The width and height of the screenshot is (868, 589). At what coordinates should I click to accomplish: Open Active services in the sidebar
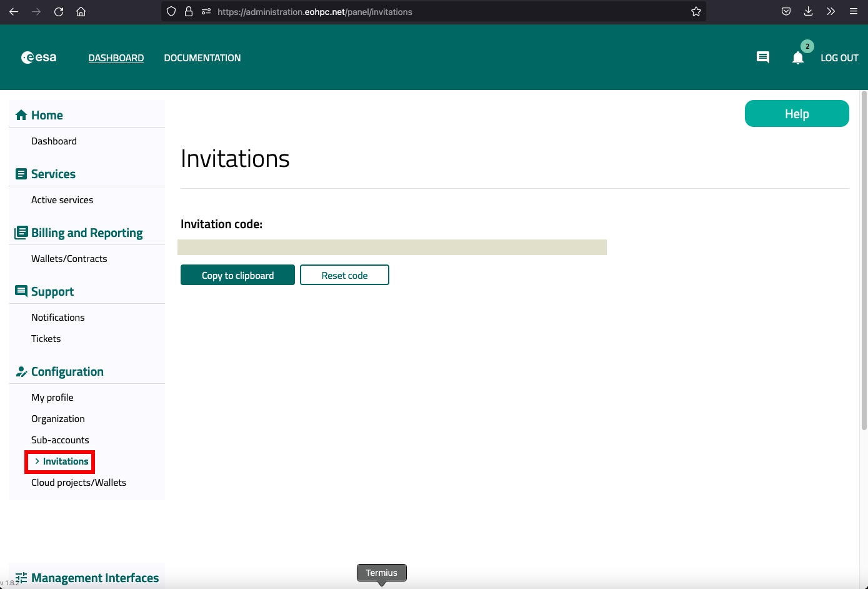62,200
